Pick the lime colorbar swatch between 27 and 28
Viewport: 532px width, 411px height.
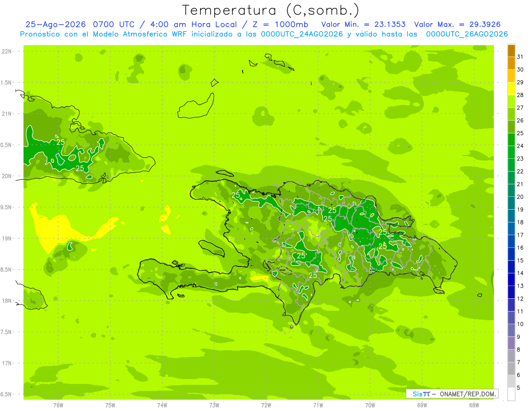point(511,101)
